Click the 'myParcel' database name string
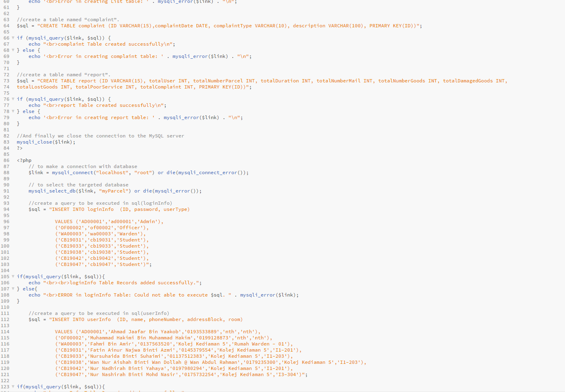The height and width of the screenshot is (392, 565). pos(114,191)
